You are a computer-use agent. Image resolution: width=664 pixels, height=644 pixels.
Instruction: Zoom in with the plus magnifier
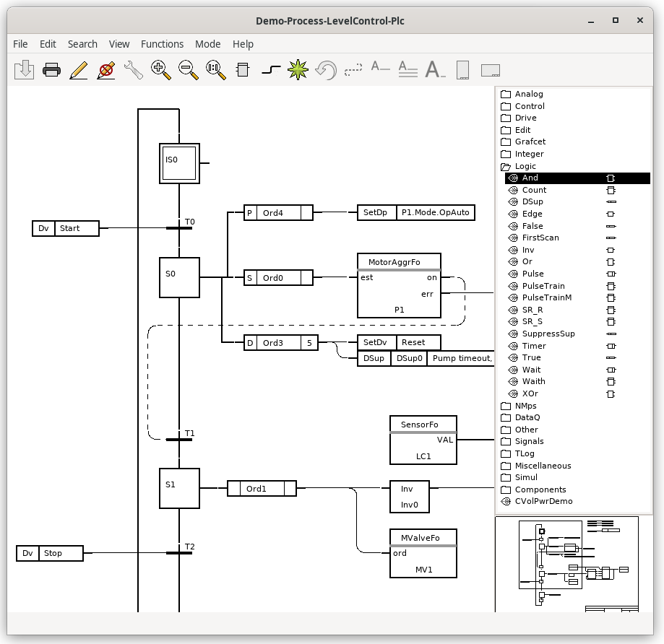tap(161, 70)
